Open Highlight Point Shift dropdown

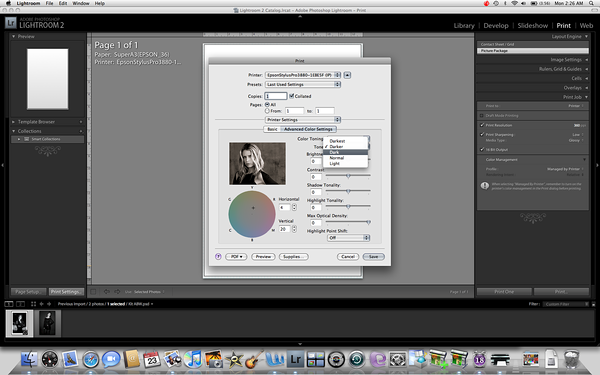(x=349, y=238)
